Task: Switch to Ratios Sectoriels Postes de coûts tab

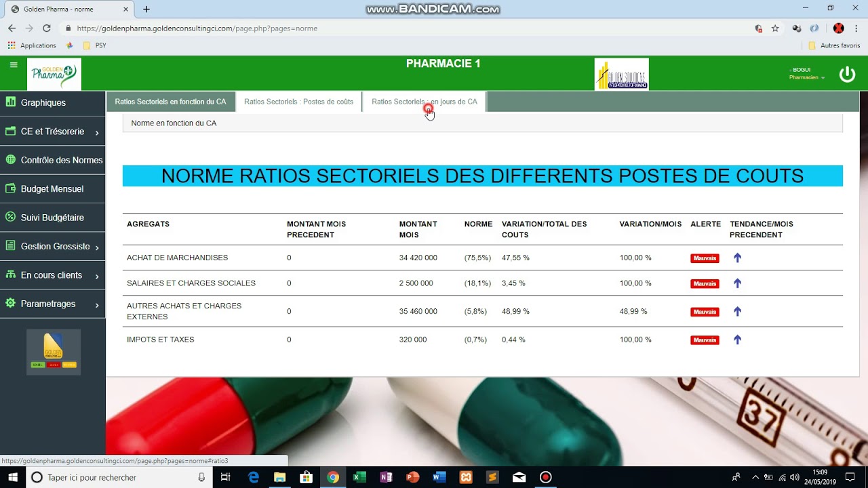Action: point(298,102)
